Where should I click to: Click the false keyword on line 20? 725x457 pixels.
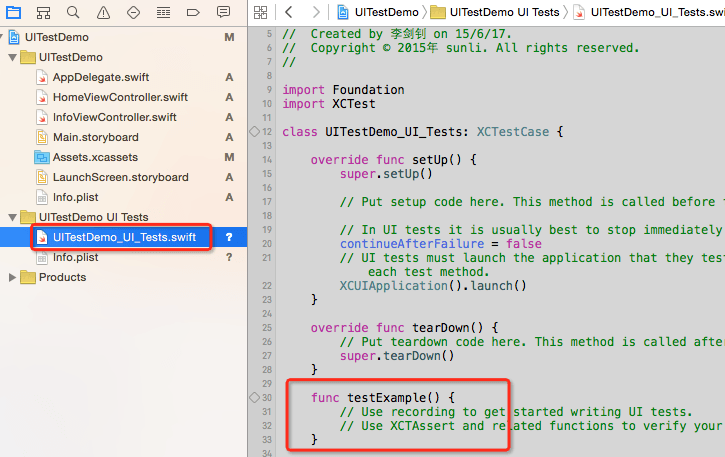(524, 244)
